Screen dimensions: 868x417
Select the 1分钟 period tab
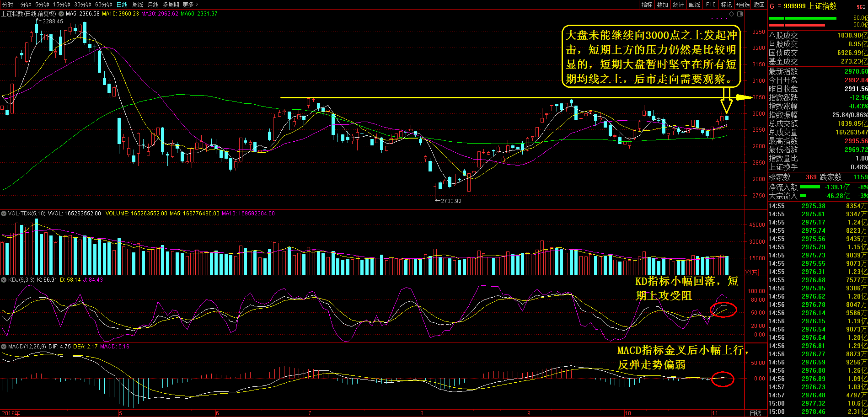tap(24, 5)
